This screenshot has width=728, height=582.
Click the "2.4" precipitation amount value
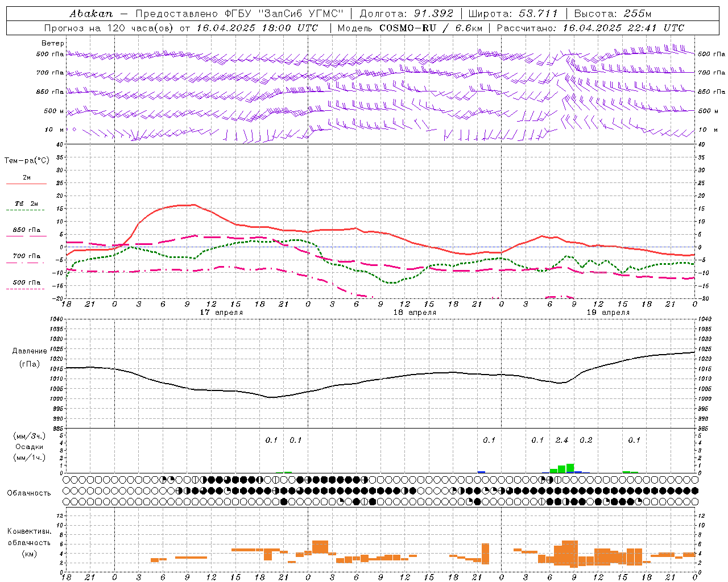pyautogui.click(x=562, y=440)
